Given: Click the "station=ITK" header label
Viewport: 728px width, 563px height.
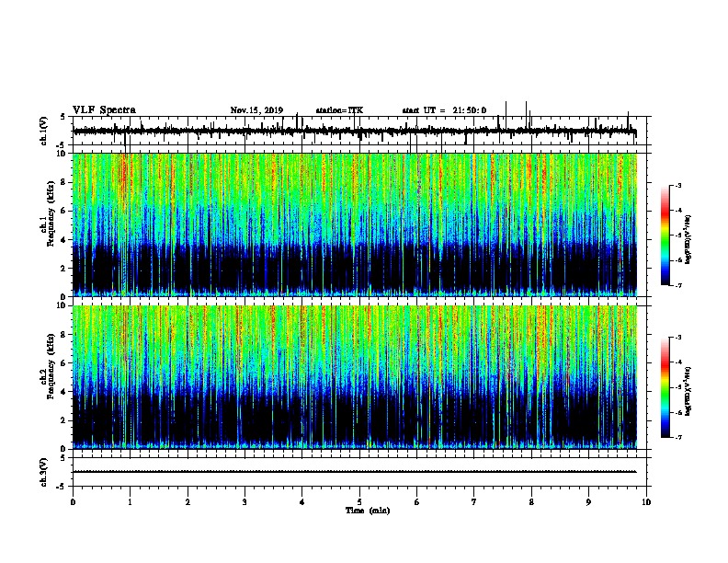Looking at the screenshot, I should 339,110.
